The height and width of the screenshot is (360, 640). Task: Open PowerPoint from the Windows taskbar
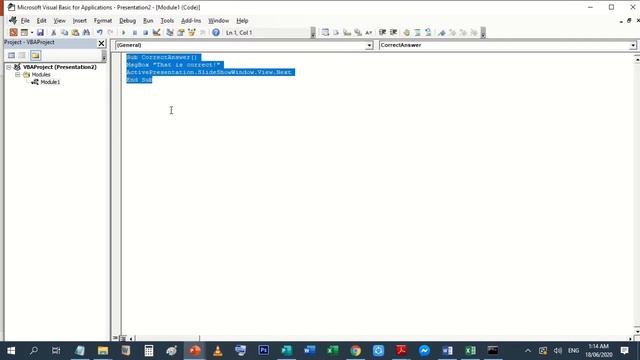tap(195, 351)
